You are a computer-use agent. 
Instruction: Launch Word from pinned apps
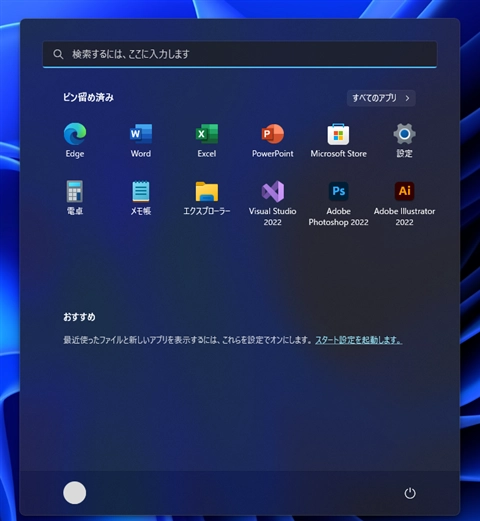tap(141, 140)
